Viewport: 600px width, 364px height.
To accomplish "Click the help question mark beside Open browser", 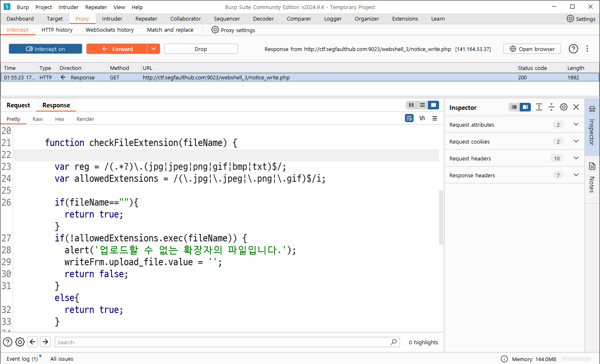I will click(573, 49).
